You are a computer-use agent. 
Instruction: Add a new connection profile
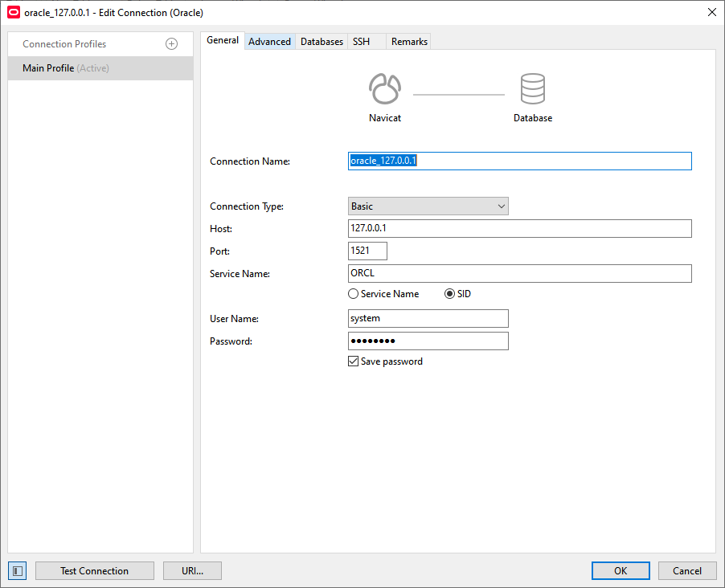[171, 44]
